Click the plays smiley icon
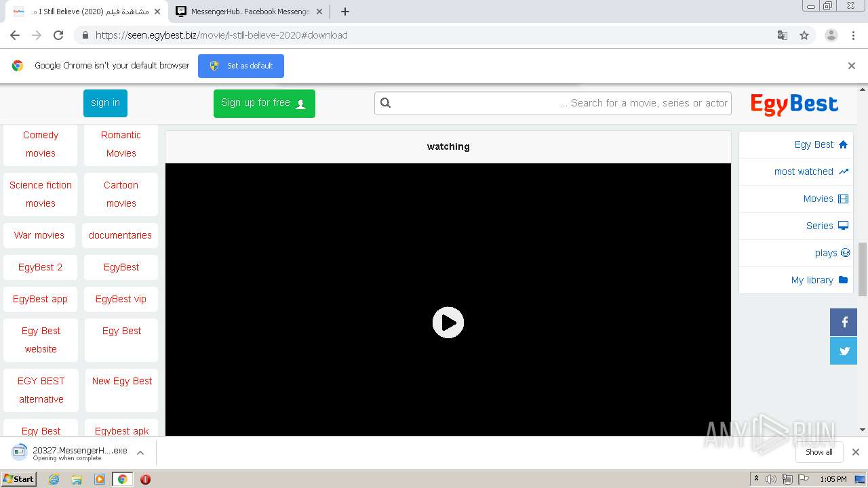 [x=845, y=253]
